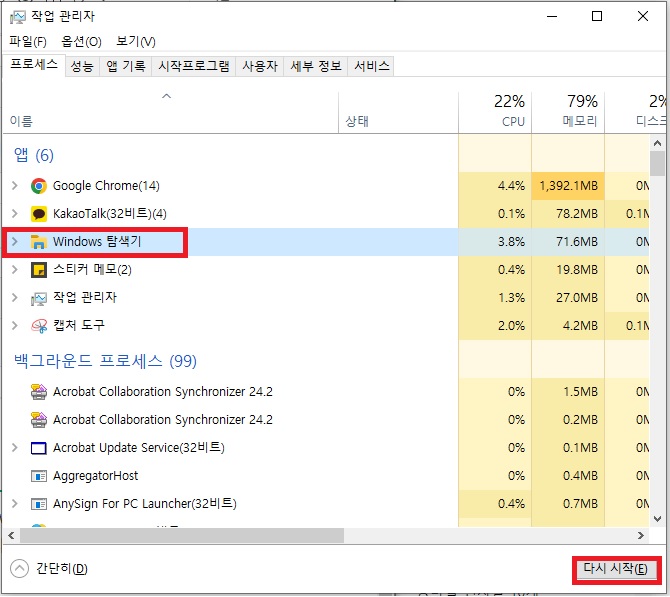The height and width of the screenshot is (597, 670).
Task: Click 작업 관리자 memory value 27.0MB
Action: tap(577, 298)
